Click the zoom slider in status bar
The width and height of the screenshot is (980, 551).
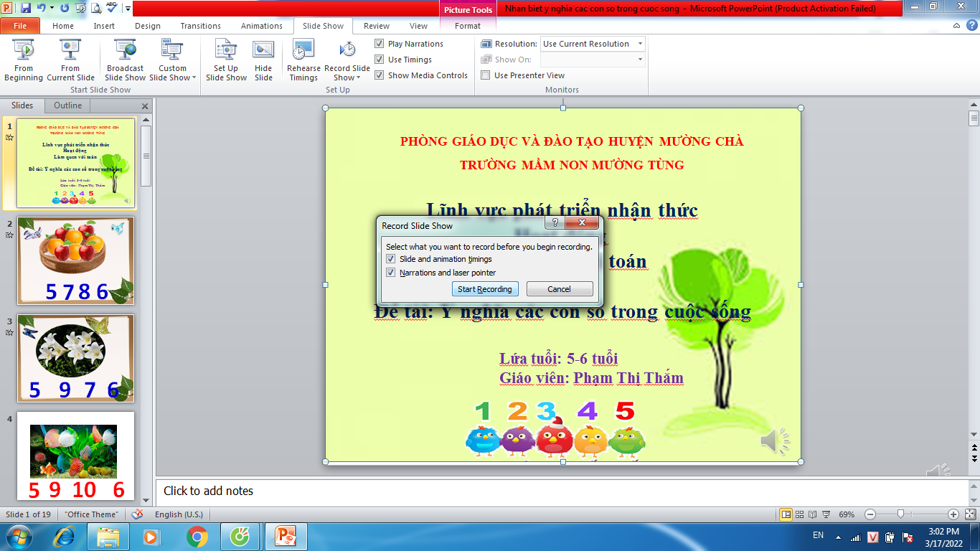coord(900,514)
